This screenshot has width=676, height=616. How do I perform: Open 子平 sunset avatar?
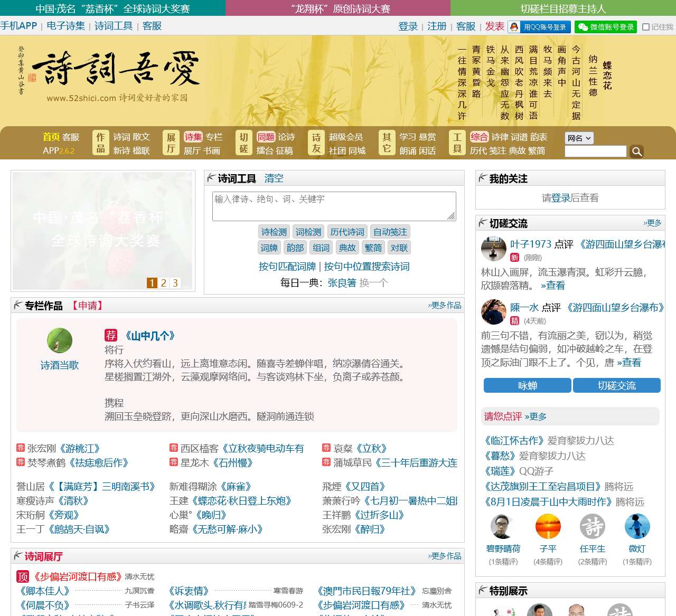[x=548, y=526]
